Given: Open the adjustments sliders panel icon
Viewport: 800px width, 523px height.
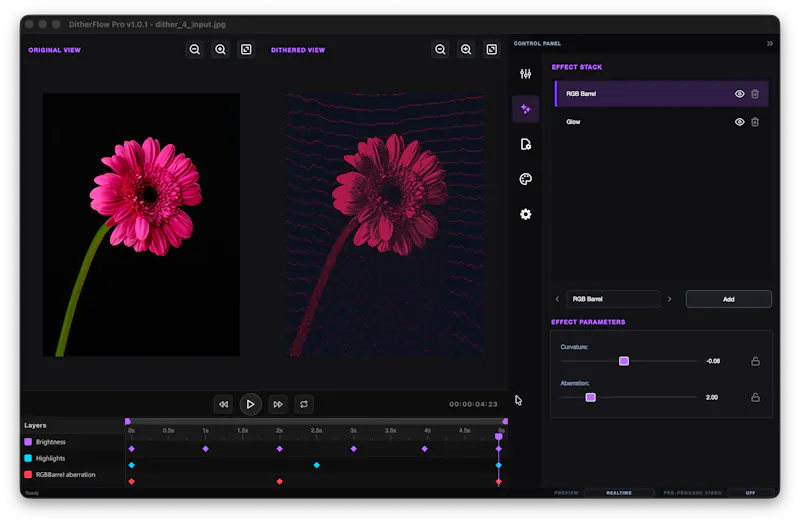Looking at the screenshot, I should tap(526, 74).
